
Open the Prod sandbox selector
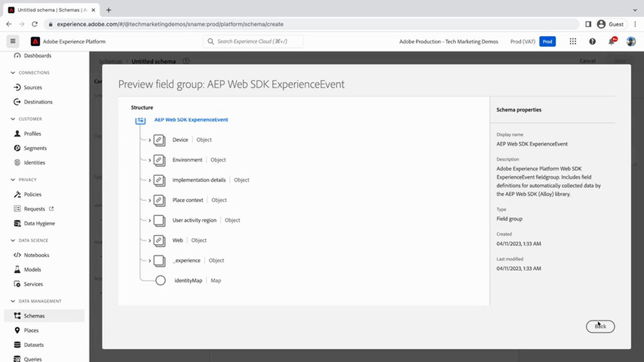547,41
